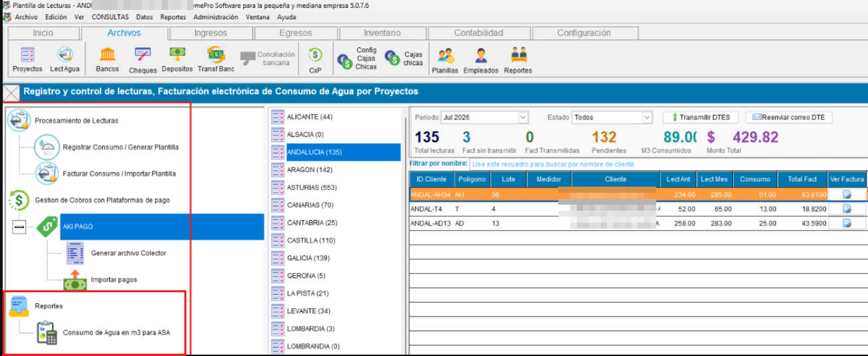Open the Cheques toolbar icon
The image size is (868, 356).
point(143,59)
